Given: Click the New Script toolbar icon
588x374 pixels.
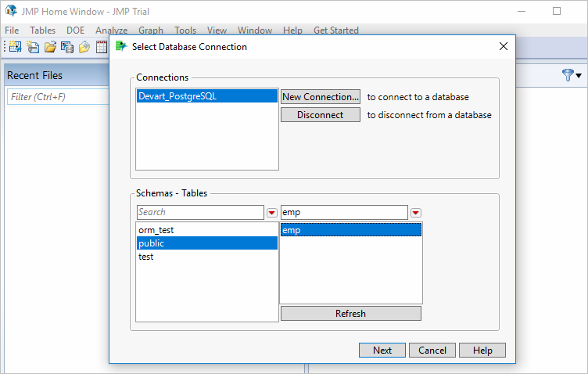Looking at the screenshot, I should (x=33, y=47).
